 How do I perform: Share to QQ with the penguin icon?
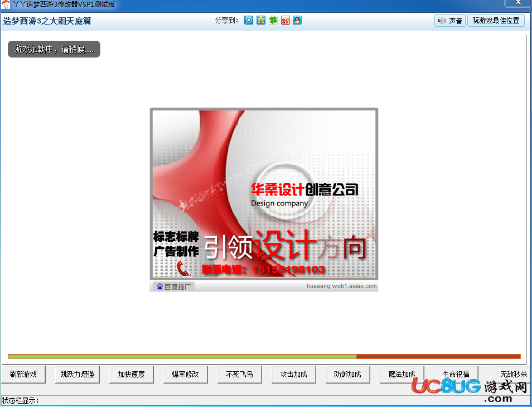point(297,21)
